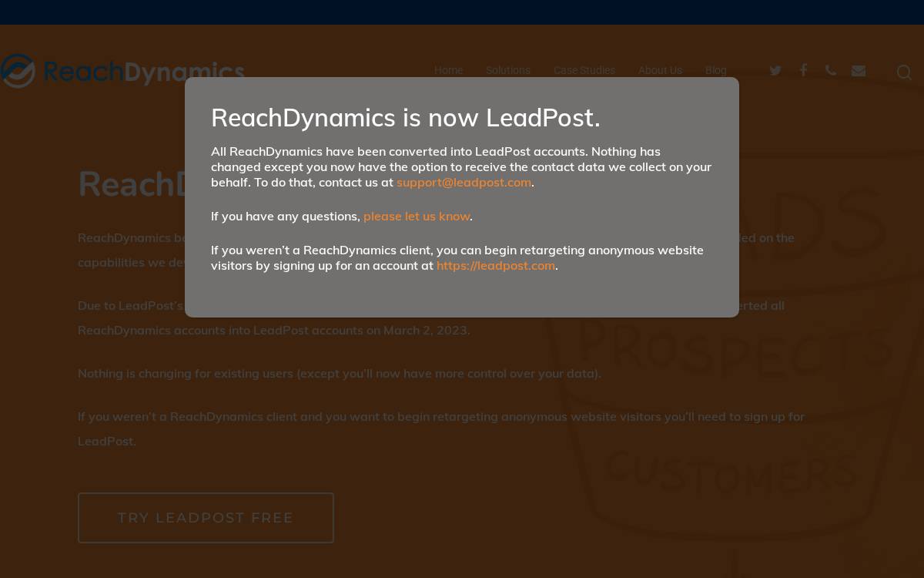Open the Twitter icon in the header
The height and width of the screenshot is (578, 924).
pos(775,70)
